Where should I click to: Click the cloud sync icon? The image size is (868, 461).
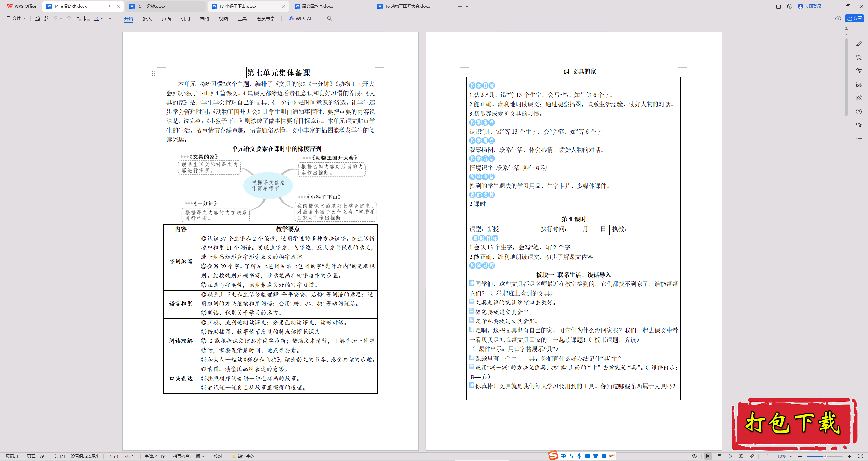(838, 18)
